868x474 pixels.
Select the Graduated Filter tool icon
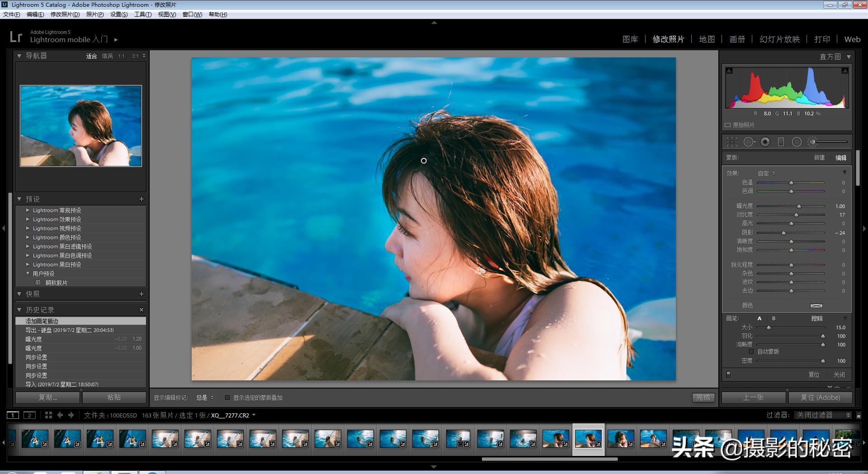(x=781, y=142)
